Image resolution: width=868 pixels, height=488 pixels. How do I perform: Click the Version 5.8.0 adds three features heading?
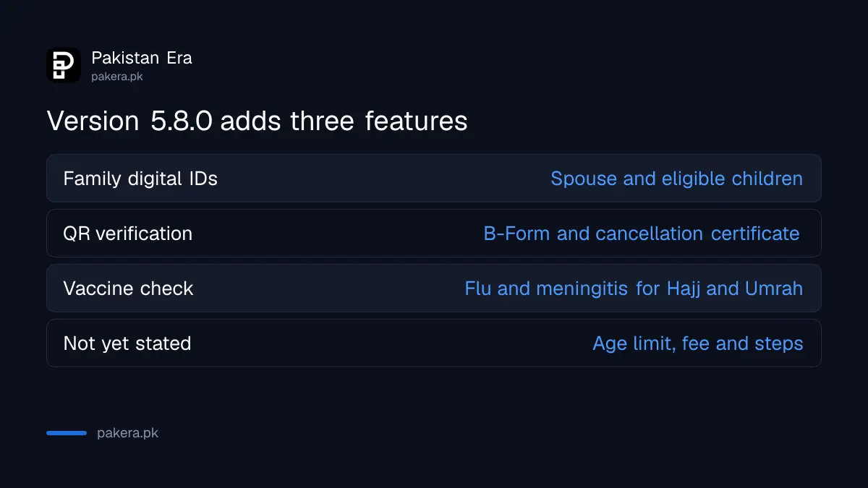257,121
